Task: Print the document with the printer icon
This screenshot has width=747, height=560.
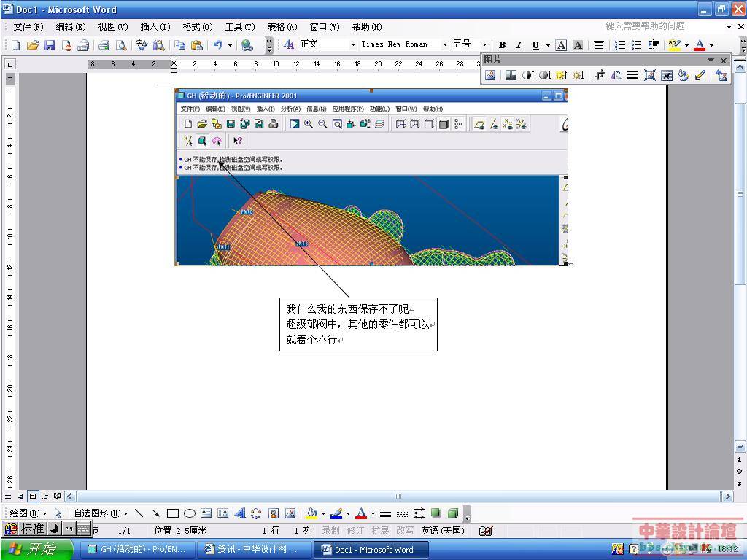Action: 104,45
